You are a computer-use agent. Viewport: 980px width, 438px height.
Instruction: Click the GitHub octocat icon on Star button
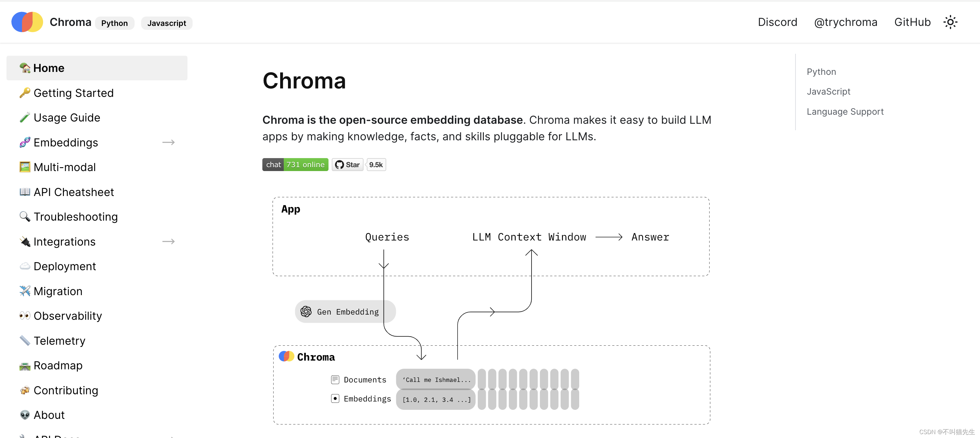pos(339,165)
